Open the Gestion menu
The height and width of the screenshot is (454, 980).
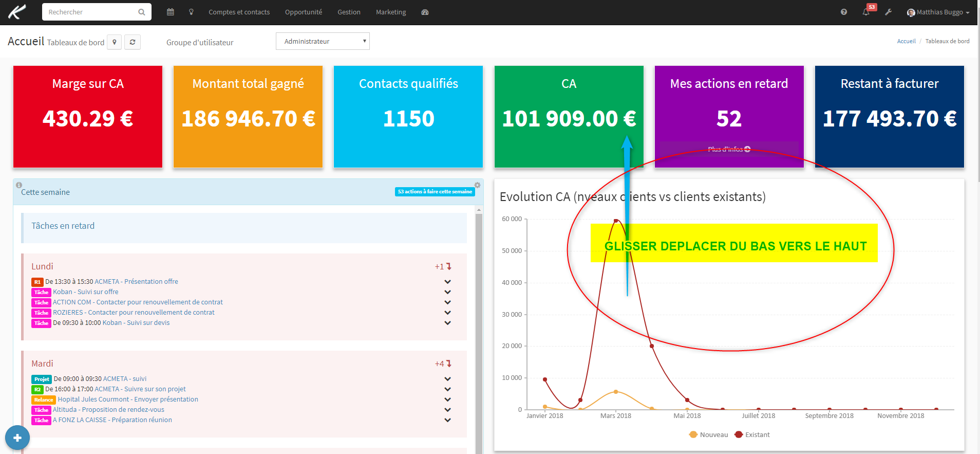[349, 12]
